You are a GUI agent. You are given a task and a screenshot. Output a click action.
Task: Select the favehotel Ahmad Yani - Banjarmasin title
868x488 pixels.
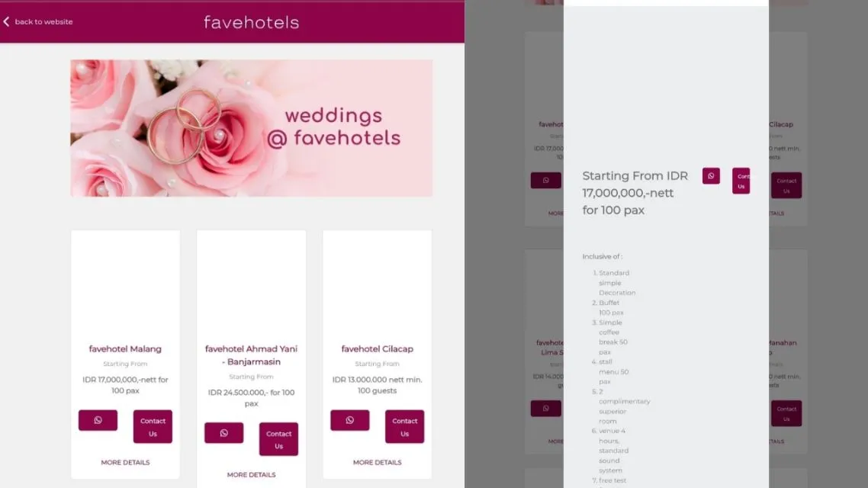(251, 355)
